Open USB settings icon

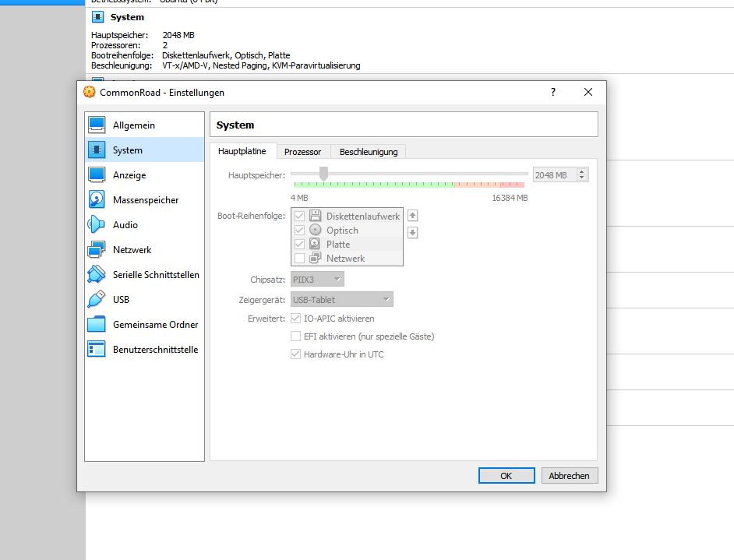(x=97, y=299)
